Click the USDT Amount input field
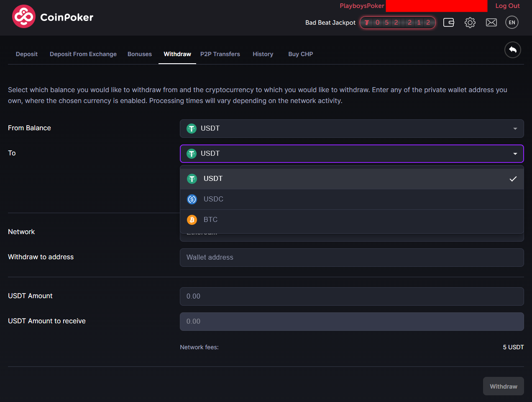The height and width of the screenshot is (402, 532). 352,296
